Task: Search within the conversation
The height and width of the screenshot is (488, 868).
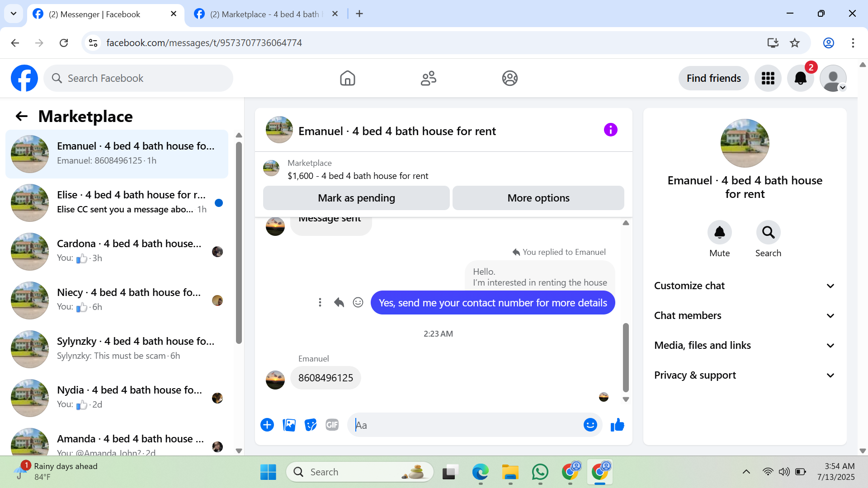Action: pyautogui.click(x=768, y=233)
